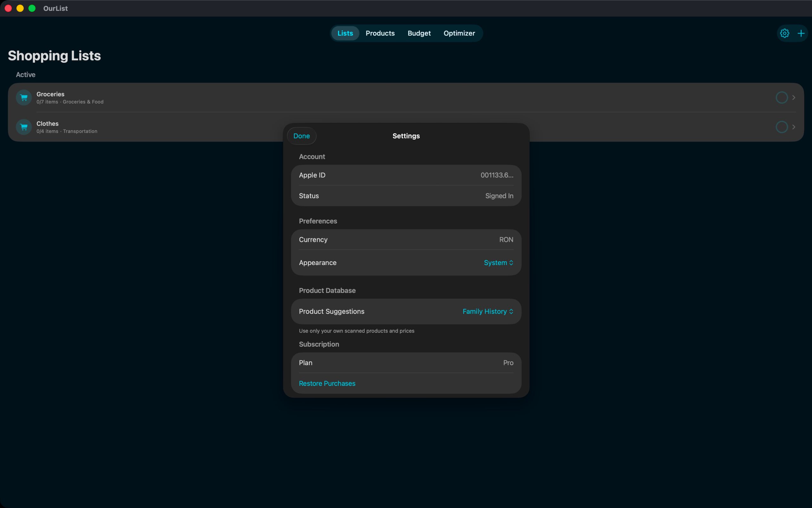Click 'Use only your own scanned products' note
Viewport: 812px width, 508px height.
[356, 331]
